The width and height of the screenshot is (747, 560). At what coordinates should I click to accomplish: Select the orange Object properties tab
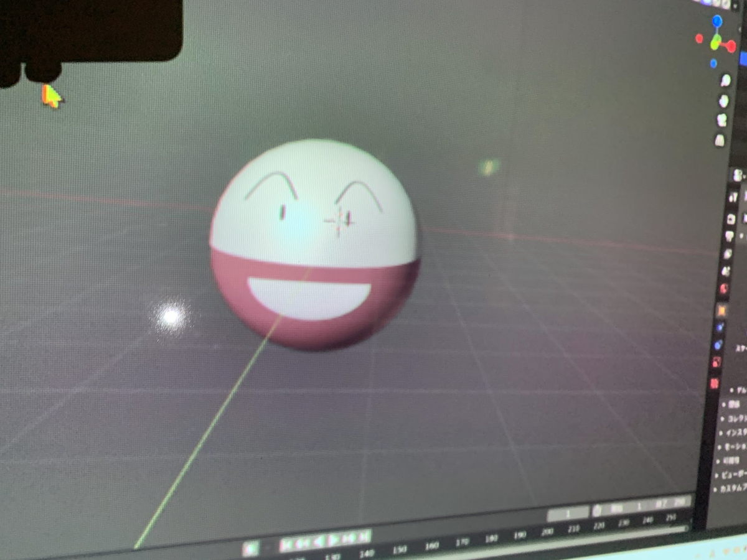point(722,309)
